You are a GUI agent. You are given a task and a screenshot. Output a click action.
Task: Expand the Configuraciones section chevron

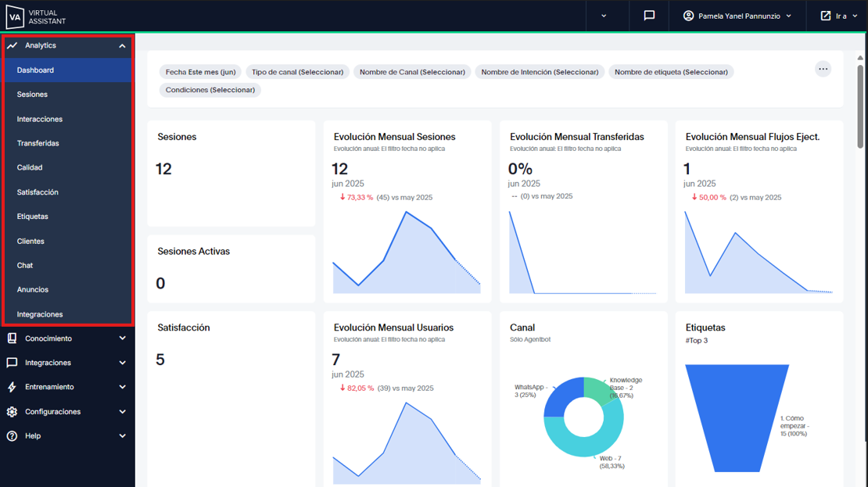122,412
